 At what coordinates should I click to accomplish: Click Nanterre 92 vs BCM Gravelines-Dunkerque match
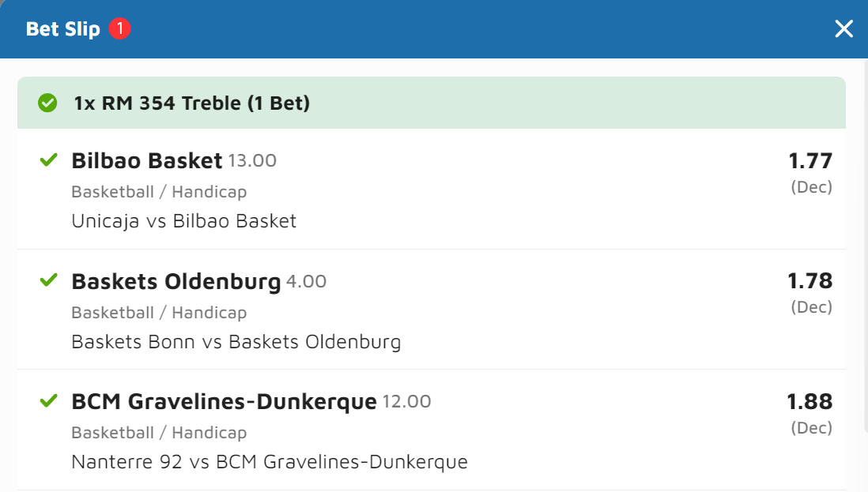[x=269, y=462]
